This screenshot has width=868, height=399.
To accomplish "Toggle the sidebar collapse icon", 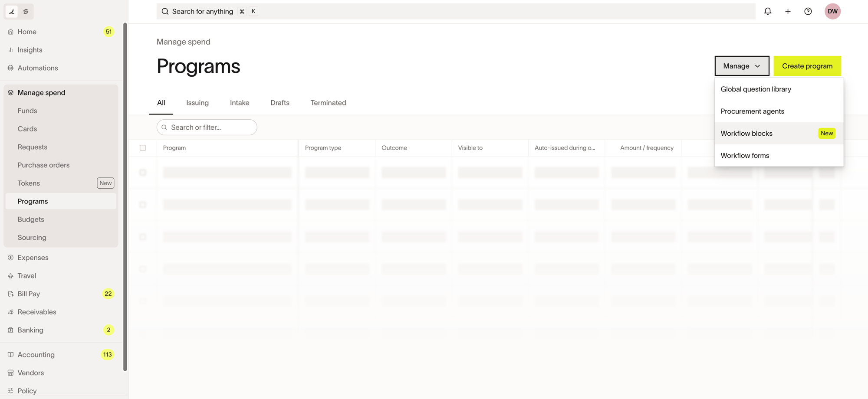I will pyautogui.click(x=26, y=11).
